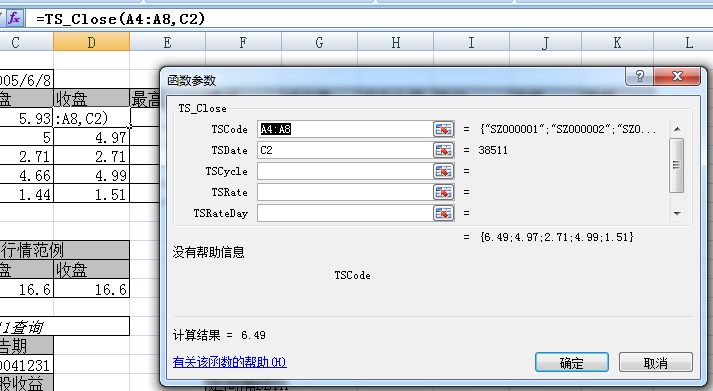Confirm with the 确定 button
713x391 pixels.
point(572,362)
